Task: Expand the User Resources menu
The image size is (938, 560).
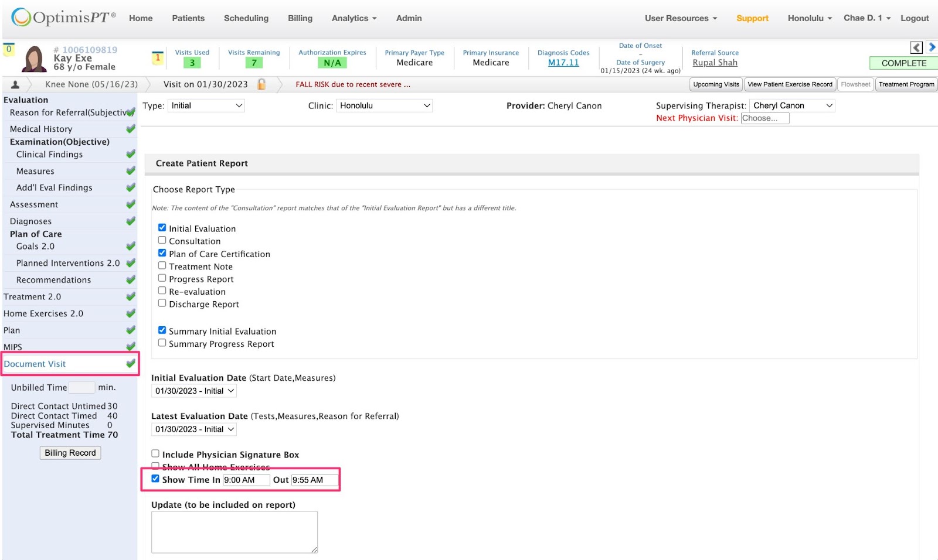Action: [x=681, y=18]
